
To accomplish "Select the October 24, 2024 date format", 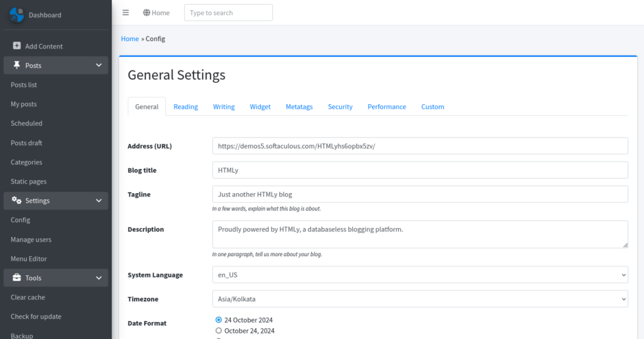I will pyautogui.click(x=219, y=330).
